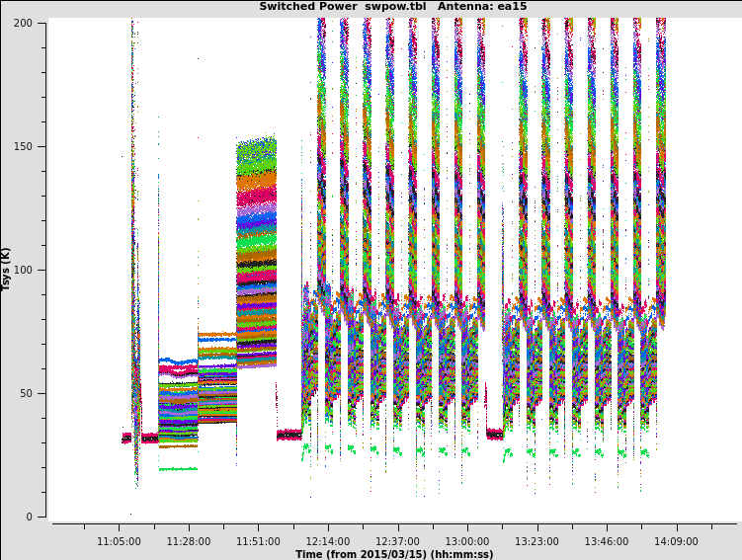Viewport: 742px width, 560px height.
Task: Click the 11:05:00 x-axis tick label
Action: (119, 541)
